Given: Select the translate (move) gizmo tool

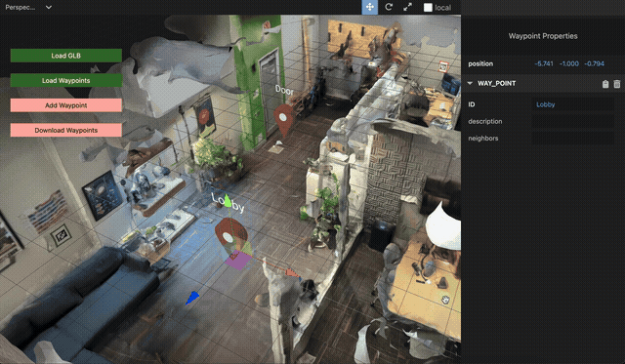Looking at the screenshot, I should [x=369, y=7].
